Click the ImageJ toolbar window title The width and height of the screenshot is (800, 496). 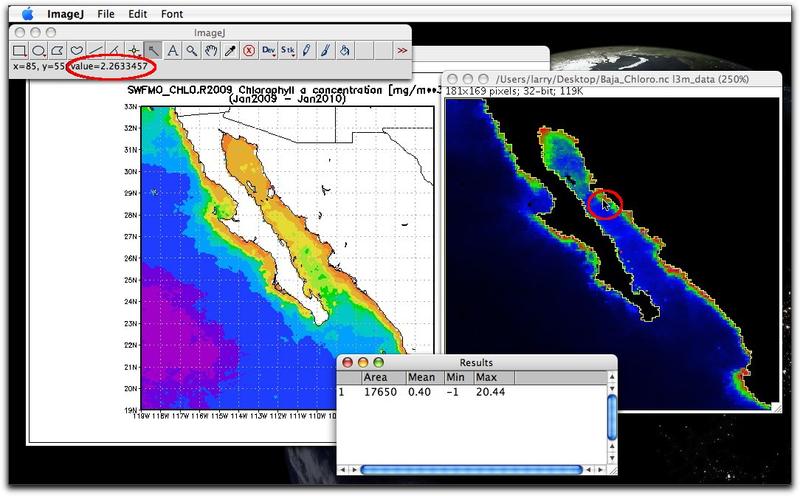point(209,33)
